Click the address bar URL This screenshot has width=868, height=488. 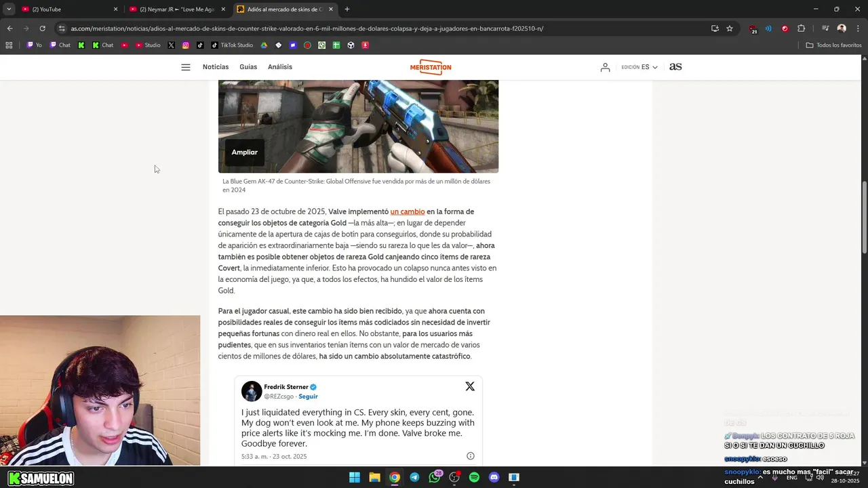307,28
